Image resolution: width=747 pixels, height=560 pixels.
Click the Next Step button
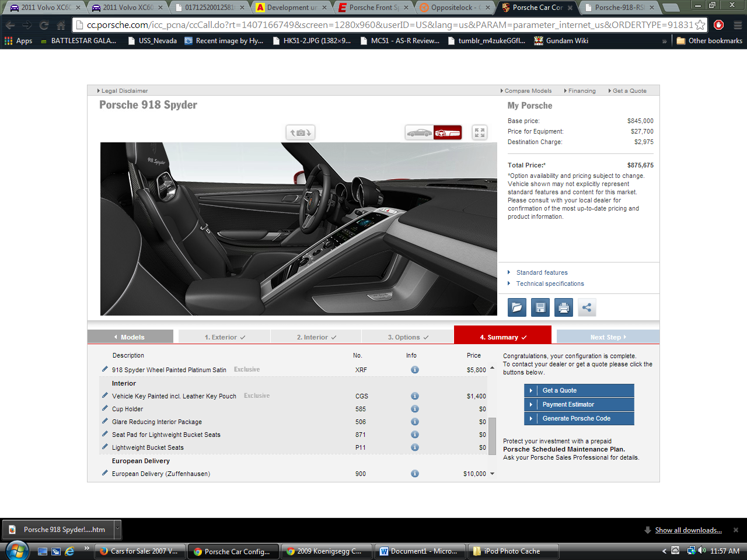(x=608, y=337)
